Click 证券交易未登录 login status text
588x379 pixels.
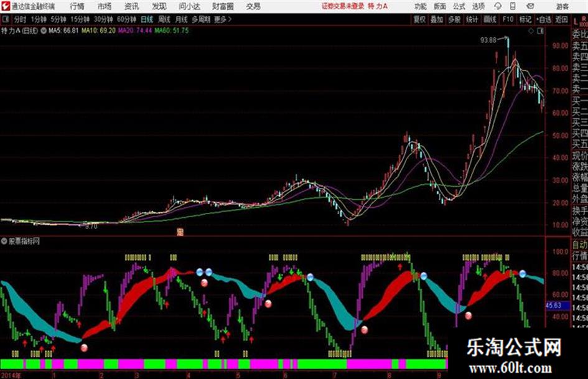click(343, 6)
